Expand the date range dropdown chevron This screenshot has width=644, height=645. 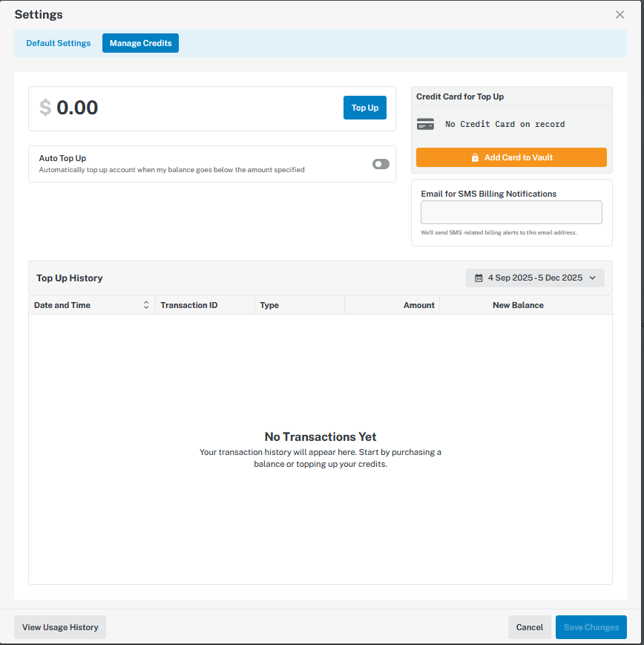[x=592, y=278]
